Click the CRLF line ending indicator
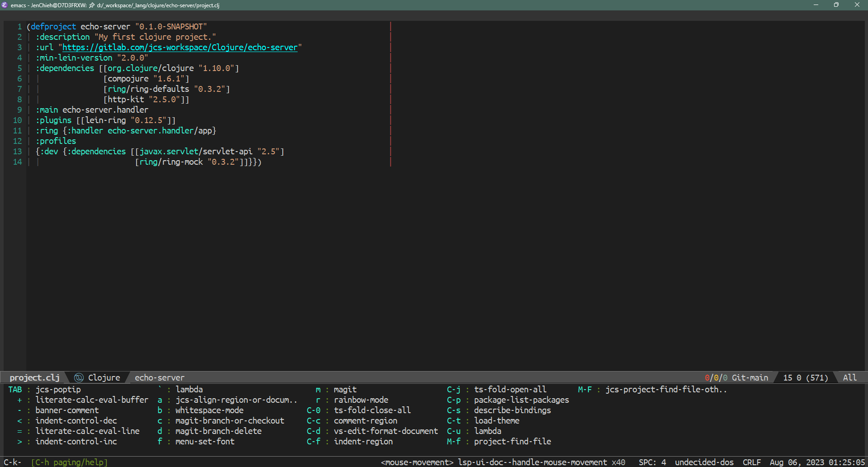Viewport: 868px width, 467px height. pos(751,462)
